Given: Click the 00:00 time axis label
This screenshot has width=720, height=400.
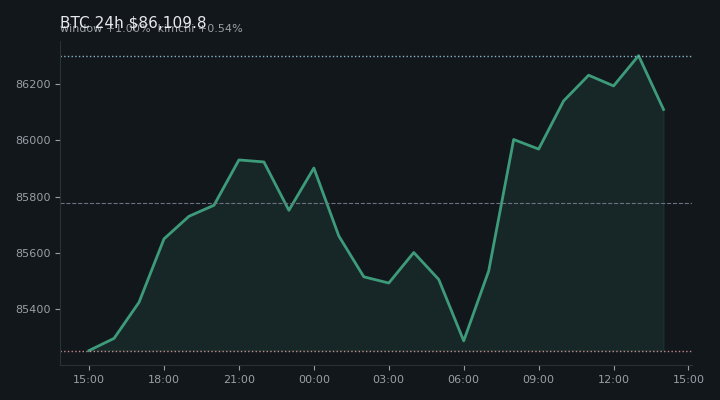Looking at the screenshot, I should pos(314,379).
